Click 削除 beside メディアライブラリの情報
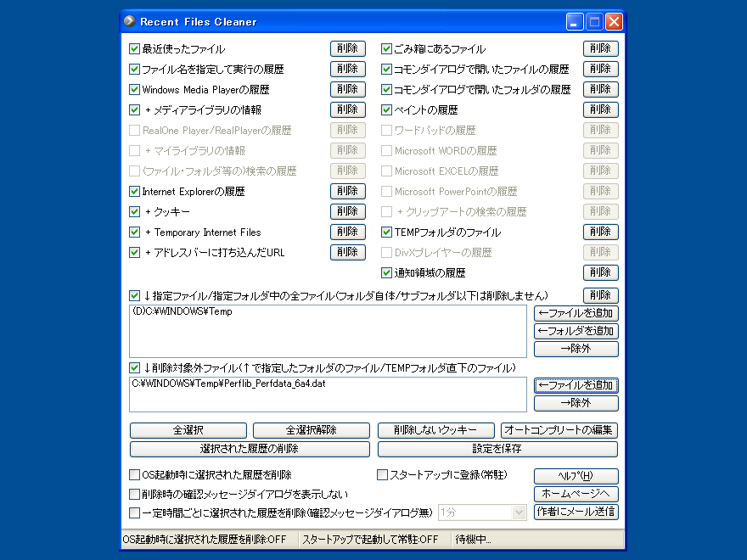747x560 pixels. point(348,110)
